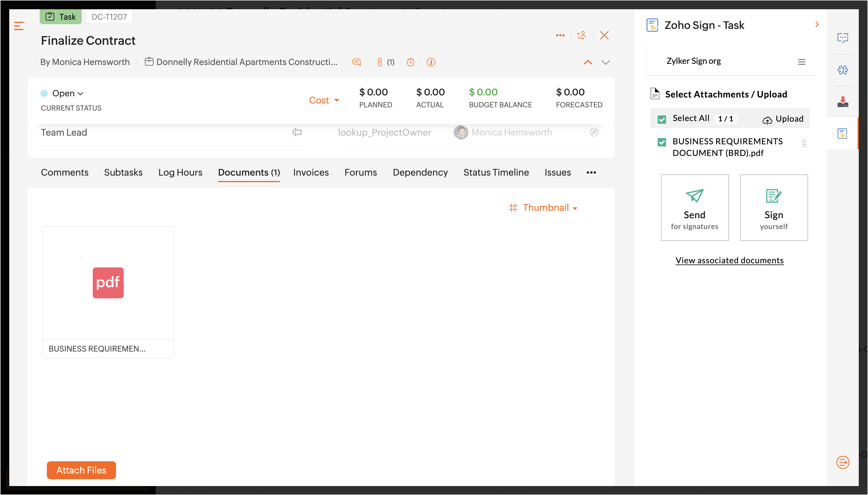The width and height of the screenshot is (868, 495).
Task: Expand the Cost dropdown
Action: click(x=324, y=100)
